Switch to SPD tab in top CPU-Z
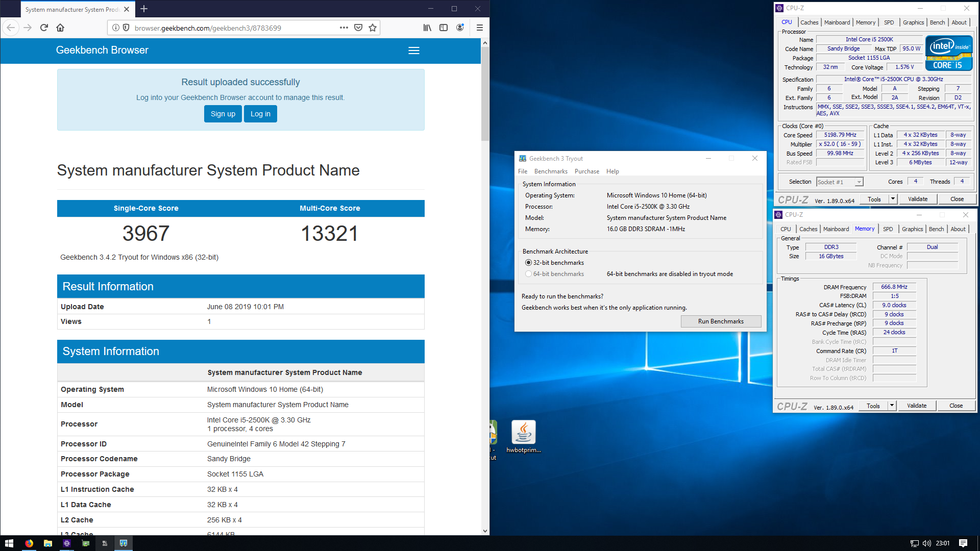 coord(889,22)
